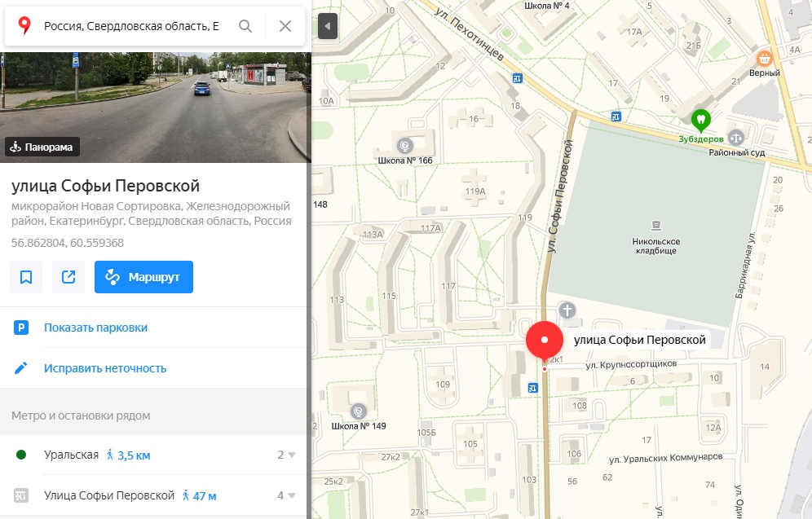The width and height of the screenshot is (812, 519).
Task: Click the search magnifier icon
Action: tap(245, 26)
